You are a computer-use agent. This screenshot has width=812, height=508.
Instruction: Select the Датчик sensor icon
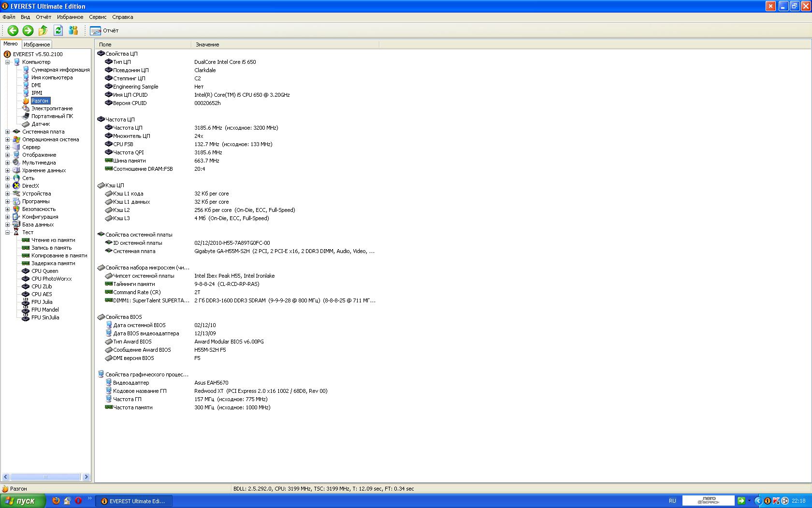[x=26, y=124]
